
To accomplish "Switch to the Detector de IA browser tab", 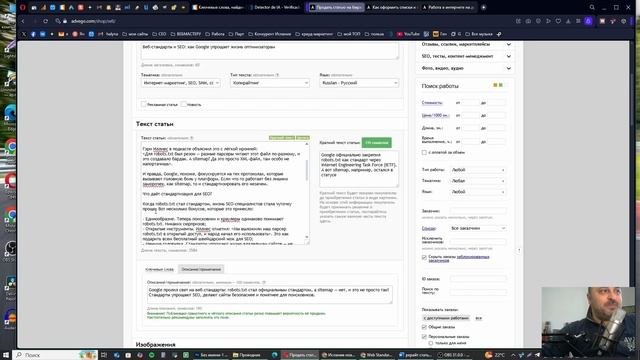I will coord(276,7).
